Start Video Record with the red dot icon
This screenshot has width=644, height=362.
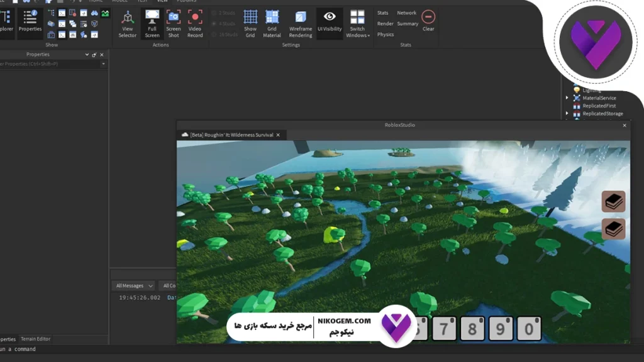coord(195,17)
